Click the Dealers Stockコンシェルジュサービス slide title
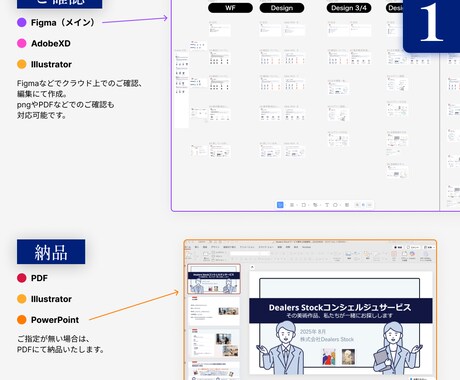This screenshot has width=460, height=380. coord(340,307)
